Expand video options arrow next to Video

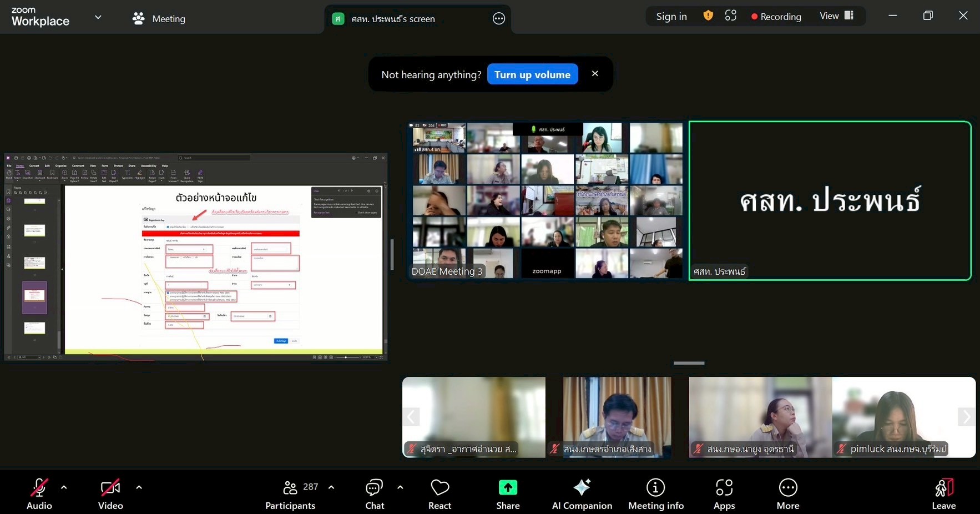point(139,487)
